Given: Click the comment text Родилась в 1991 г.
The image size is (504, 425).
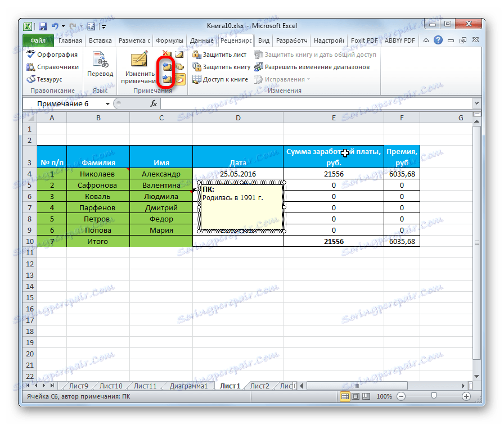Looking at the screenshot, I should (x=233, y=197).
